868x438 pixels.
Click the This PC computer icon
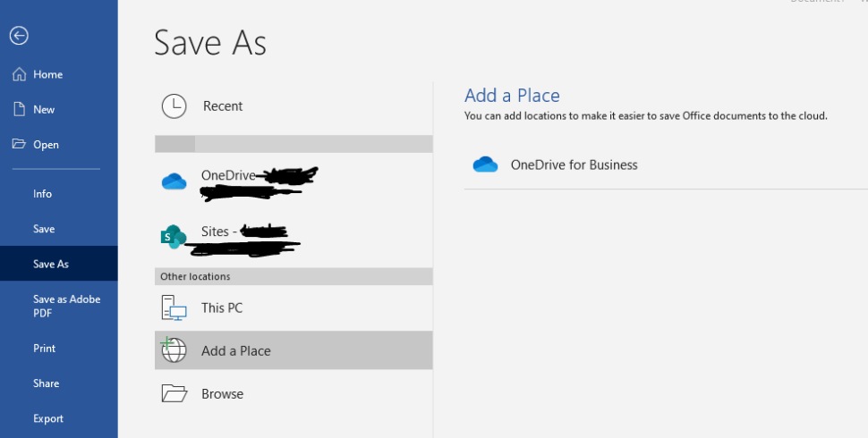tap(174, 307)
